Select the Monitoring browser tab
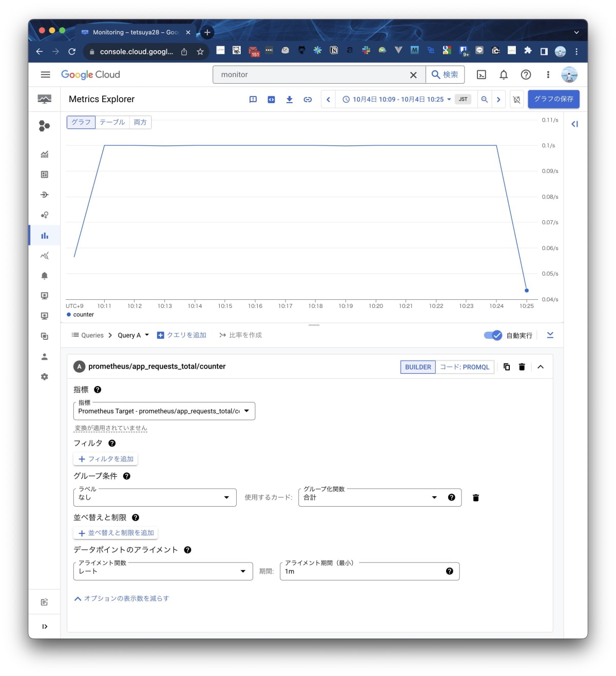The image size is (616, 676). point(136,32)
